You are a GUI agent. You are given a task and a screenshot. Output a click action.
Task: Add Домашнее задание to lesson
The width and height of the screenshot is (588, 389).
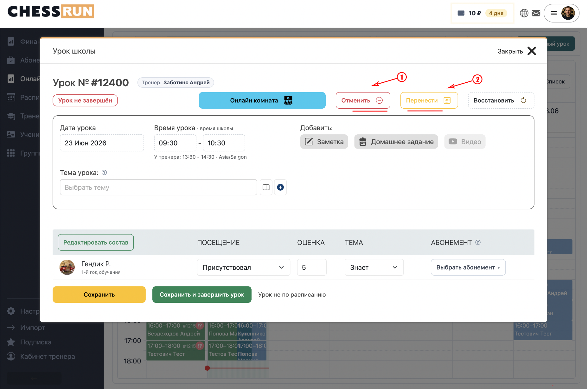point(396,142)
